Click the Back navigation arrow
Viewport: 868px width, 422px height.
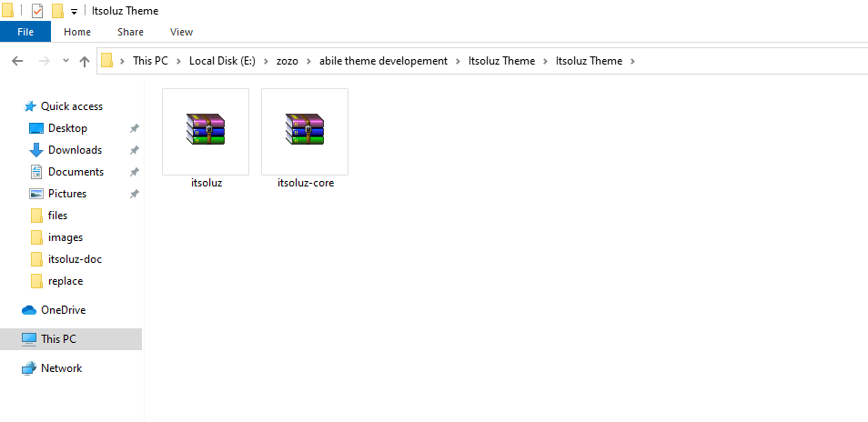(17, 61)
